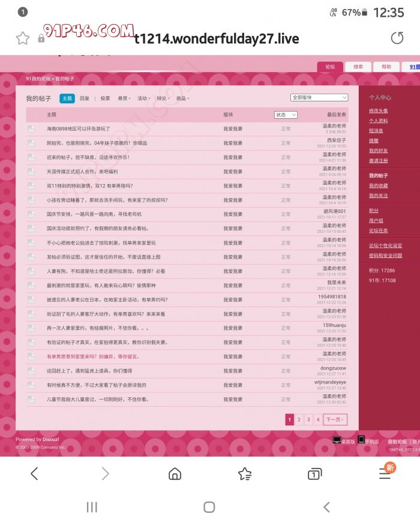Select the 回复 replies tab
Image resolution: width=420 pixels, height=525 pixels.
[85, 98]
